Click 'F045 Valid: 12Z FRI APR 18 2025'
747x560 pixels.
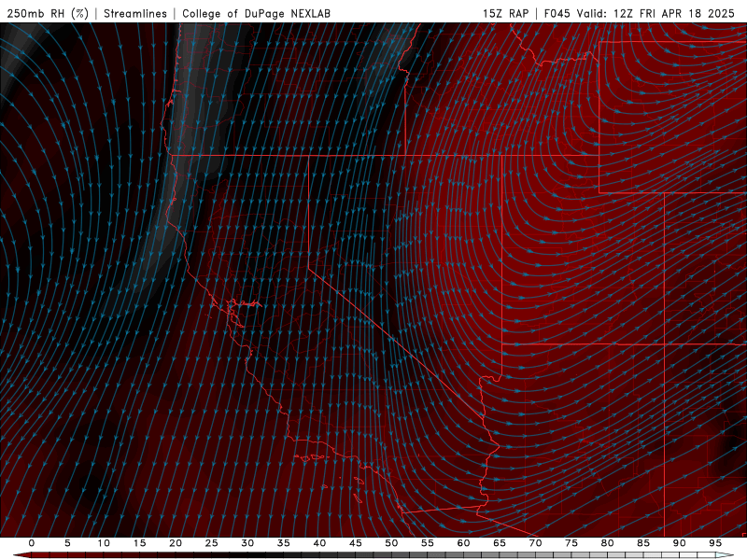click(x=640, y=13)
